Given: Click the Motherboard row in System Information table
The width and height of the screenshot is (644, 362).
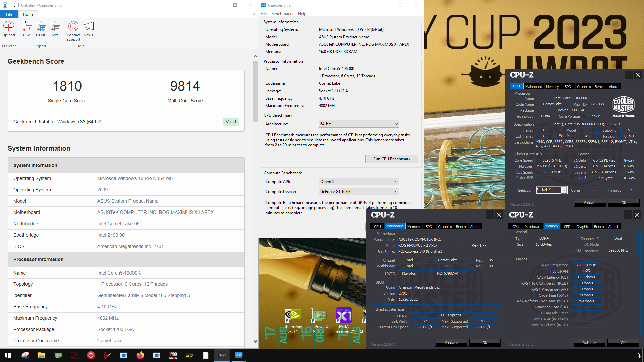Looking at the screenshot, I should click(126, 212).
